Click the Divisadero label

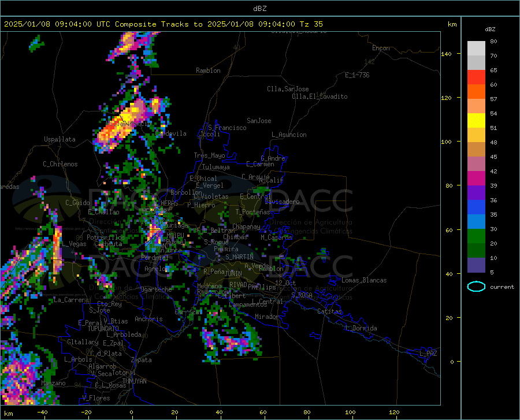282,202
